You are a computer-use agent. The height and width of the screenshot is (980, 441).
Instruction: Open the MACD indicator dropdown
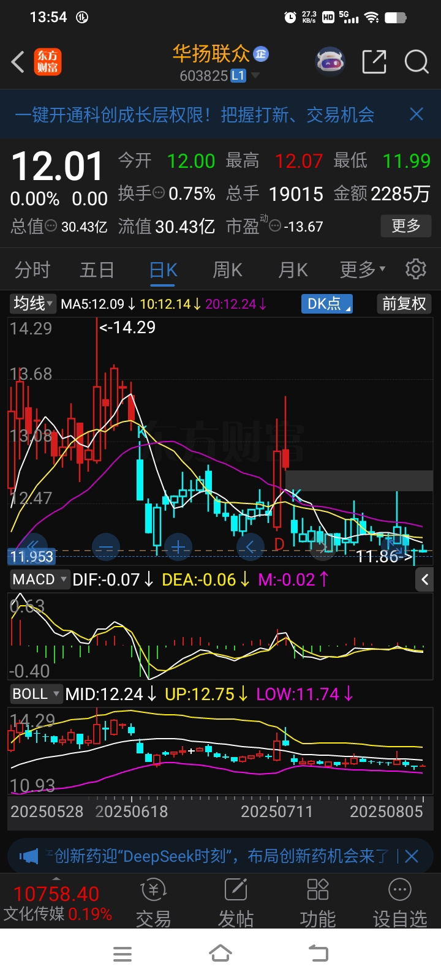(x=40, y=579)
